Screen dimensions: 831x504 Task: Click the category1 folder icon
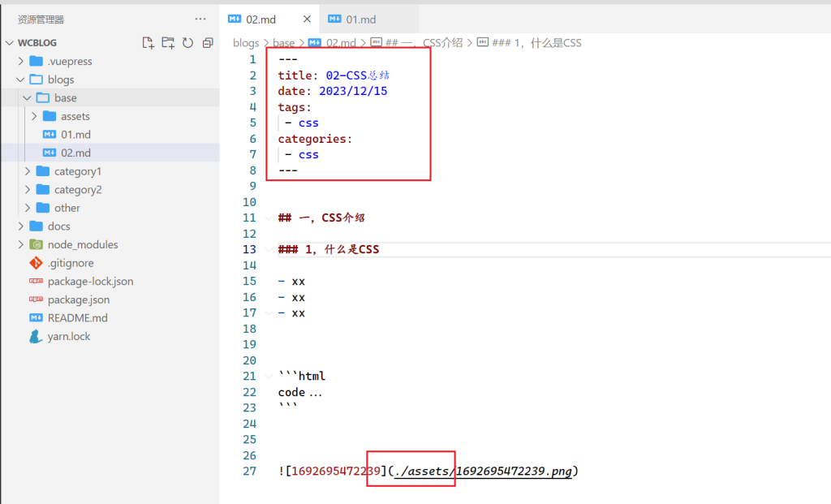[43, 171]
